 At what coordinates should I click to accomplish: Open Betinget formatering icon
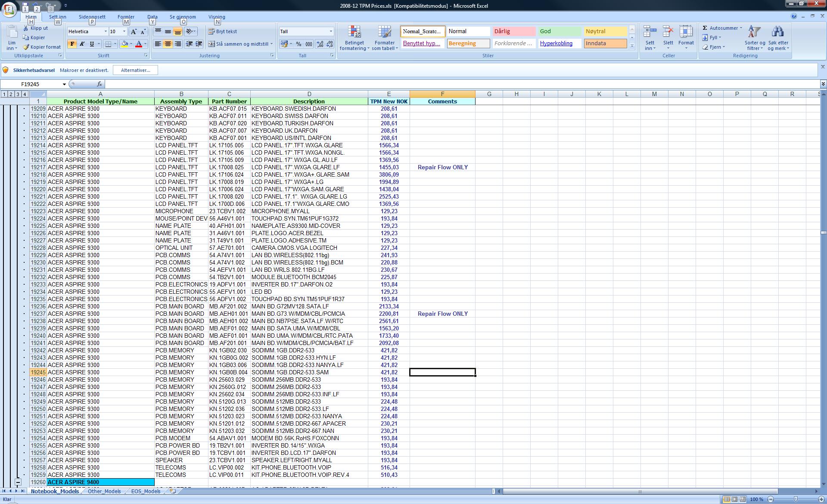[x=354, y=32]
